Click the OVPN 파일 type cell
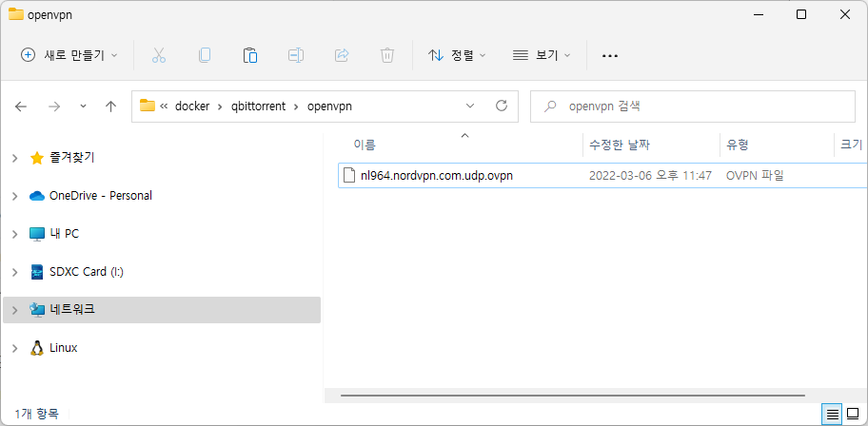868x426 pixels. tap(755, 176)
